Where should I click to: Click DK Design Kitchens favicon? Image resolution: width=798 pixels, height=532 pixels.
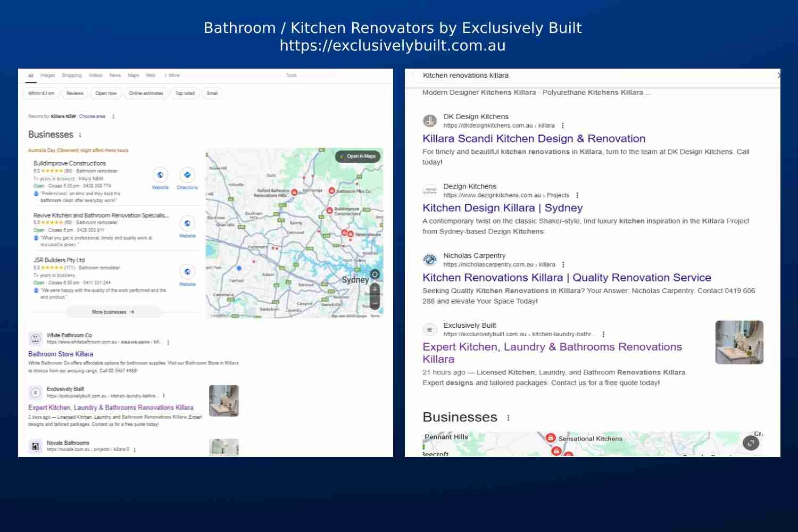click(430, 121)
